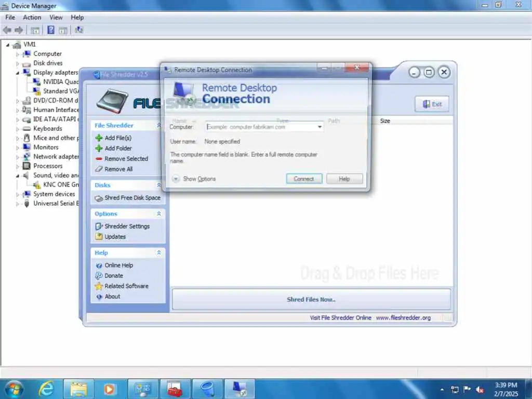Viewport: 532px width, 399px height.
Task: Select the KNC ONE device row
Action: pos(60,185)
